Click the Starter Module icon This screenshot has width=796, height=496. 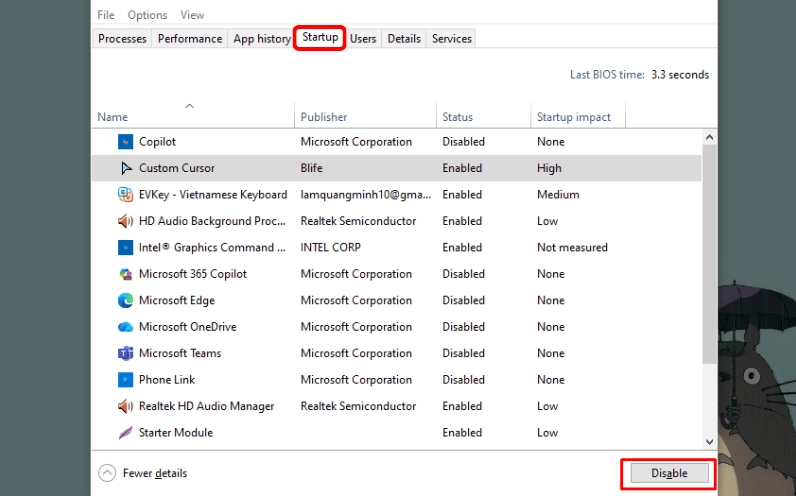(x=126, y=433)
